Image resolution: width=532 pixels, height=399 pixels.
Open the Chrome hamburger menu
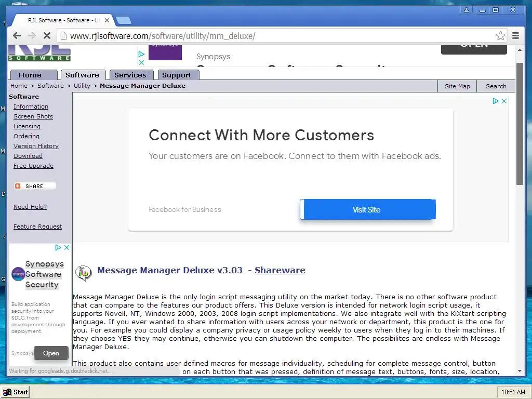pos(516,36)
